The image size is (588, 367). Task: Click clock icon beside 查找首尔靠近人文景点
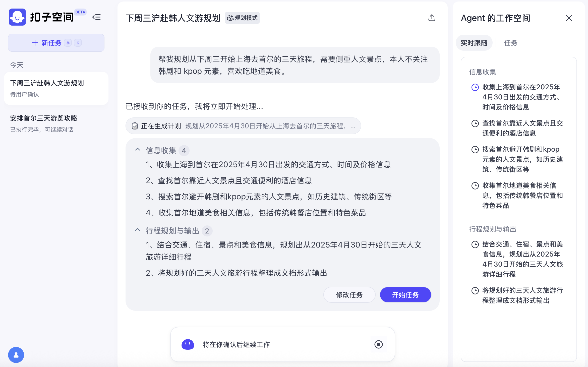[x=475, y=124]
